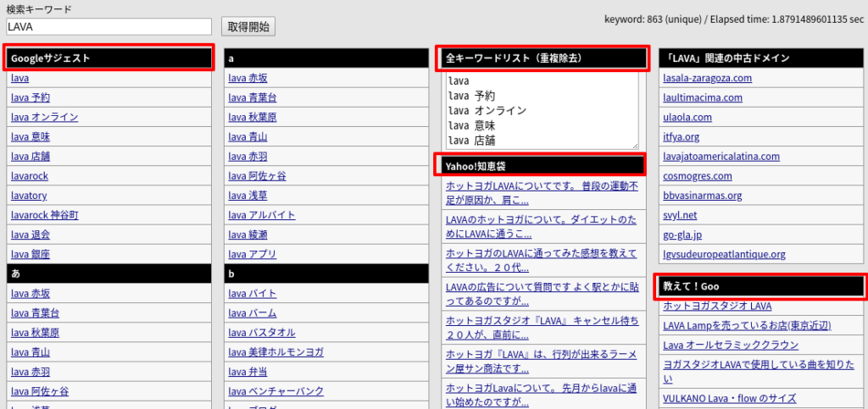Image resolution: width=868 pixels, height=409 pixels.
Task: Click the itfya.org domain link
Action: pyautogui.click(x=682, y=136)
